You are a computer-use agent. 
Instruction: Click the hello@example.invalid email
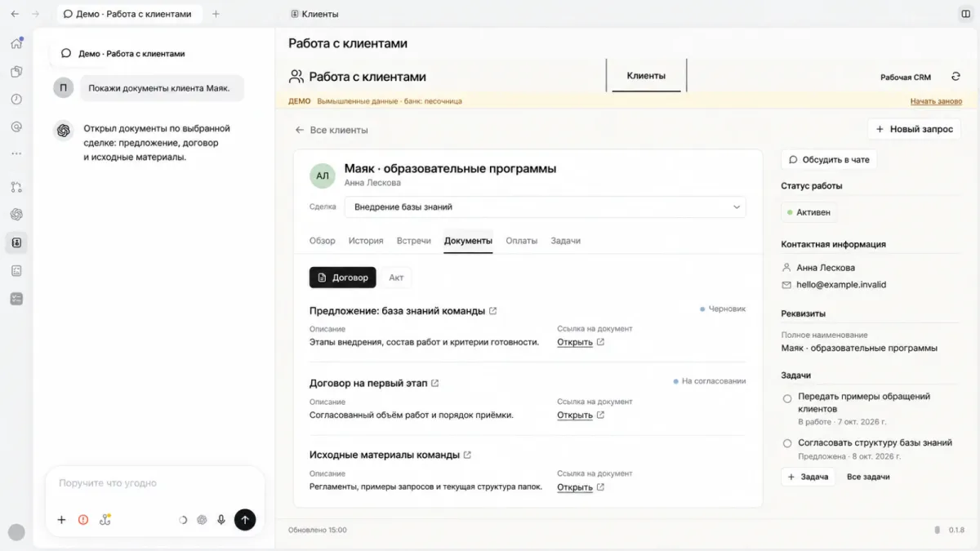pyautogui.click(x=841, y=285)
